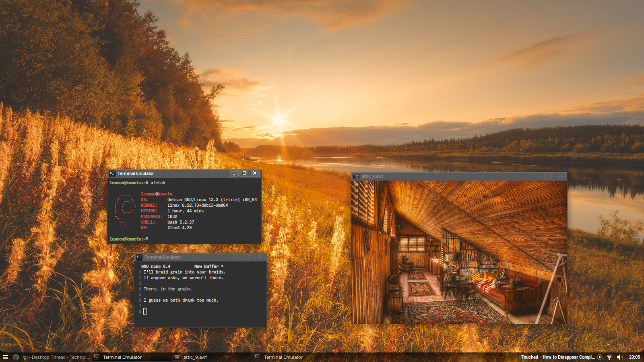Click the "GNU nano 8.4" header text
Image resolution: width=644 pixels, height=362 pixels.
coord(156,266)
